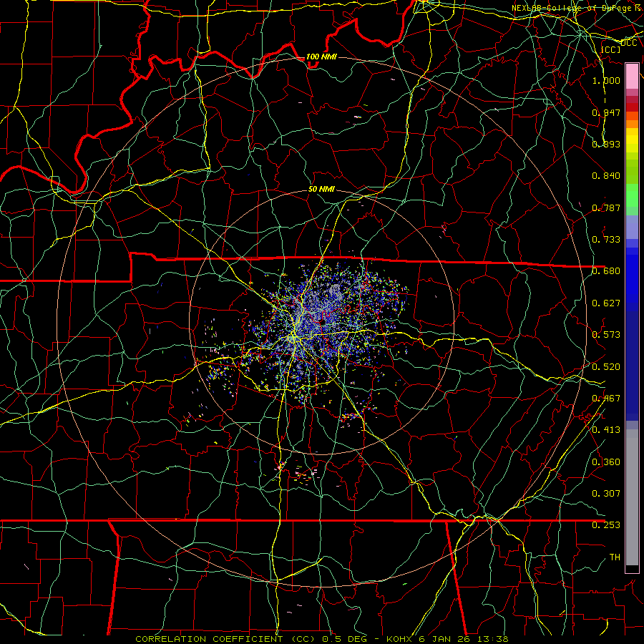The image size is (644, 644).
Task: Click the 0.520 value on the scale
Action: [x=606, y=366]
